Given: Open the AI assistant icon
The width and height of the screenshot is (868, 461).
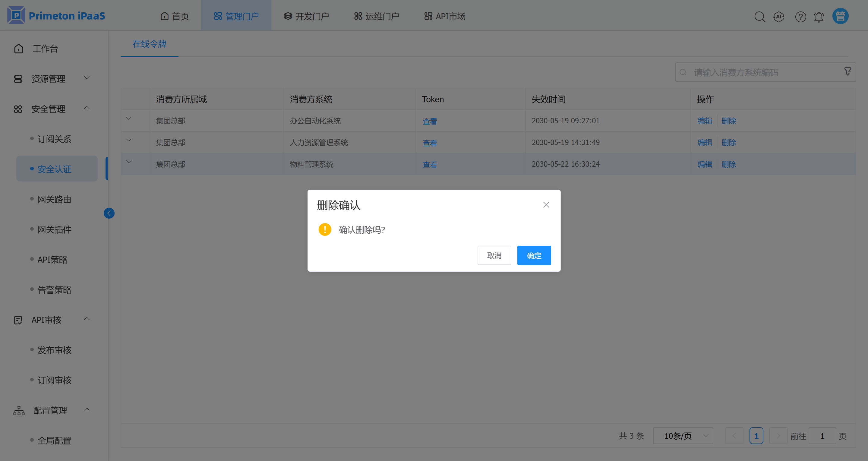Looking at the screenshot, I should pyautogui.click(x=779, y=17).
